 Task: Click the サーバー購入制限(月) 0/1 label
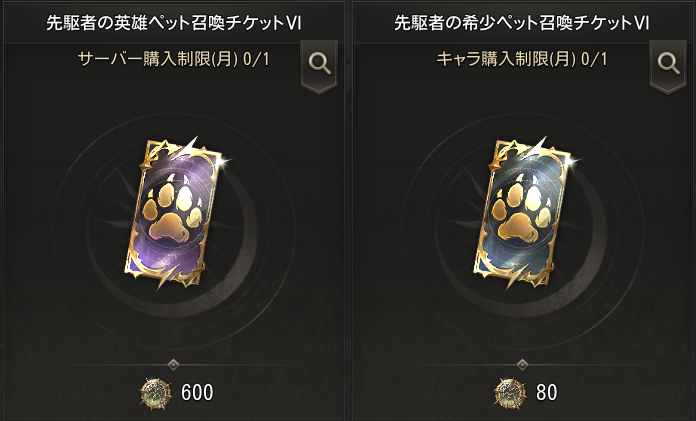[174, 59]
